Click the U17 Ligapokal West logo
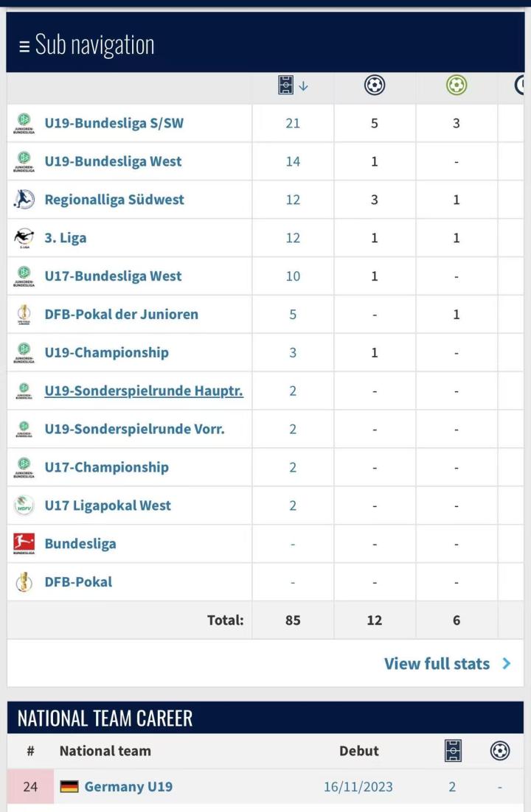The width and height of the screenshot is (531, 812). coord(24,505)
